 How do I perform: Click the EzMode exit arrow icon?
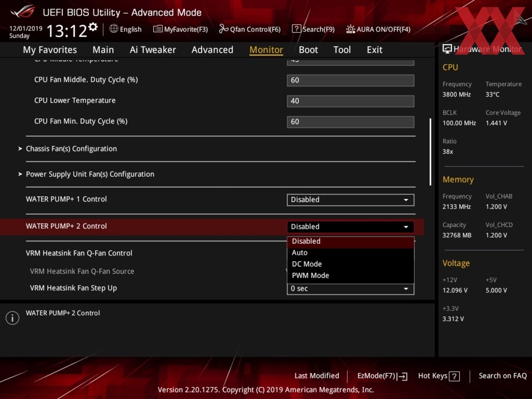click(x=402, y=376)
